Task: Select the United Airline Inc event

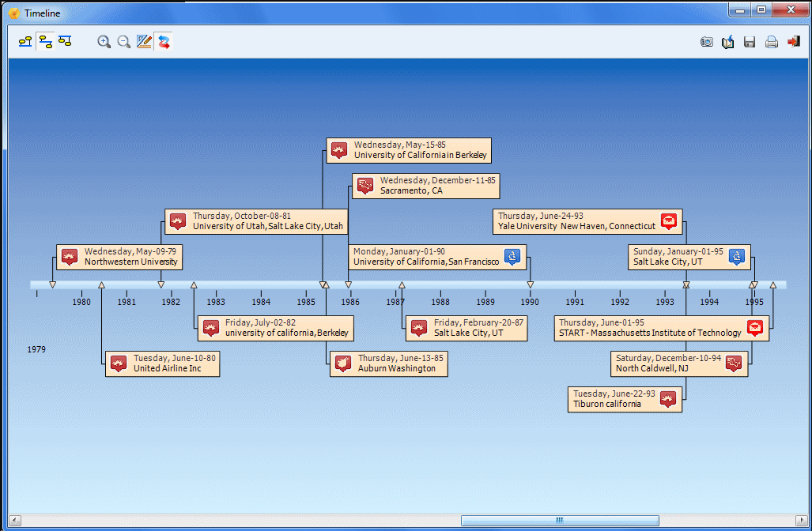Action: (162, 363)
